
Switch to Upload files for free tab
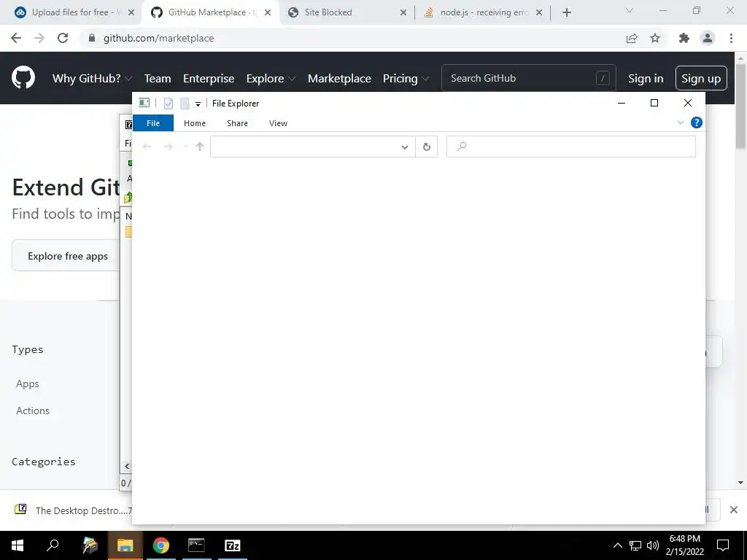[75, 12]
